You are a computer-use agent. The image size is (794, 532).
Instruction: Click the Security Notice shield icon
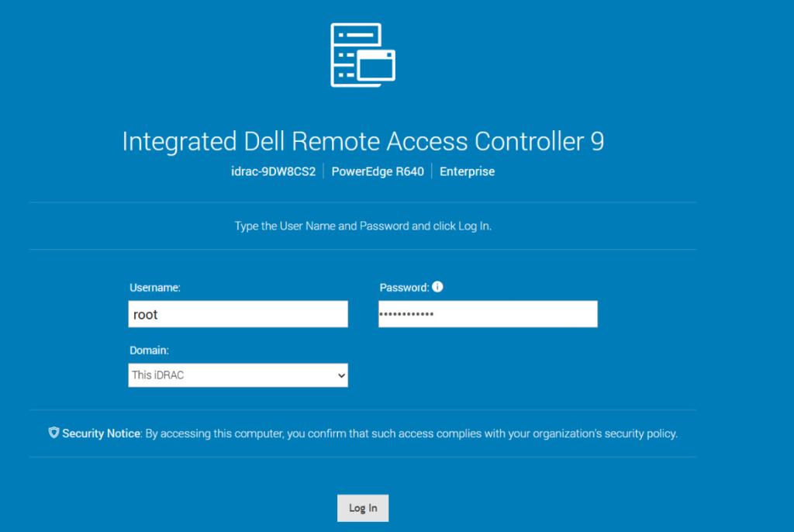54,432
